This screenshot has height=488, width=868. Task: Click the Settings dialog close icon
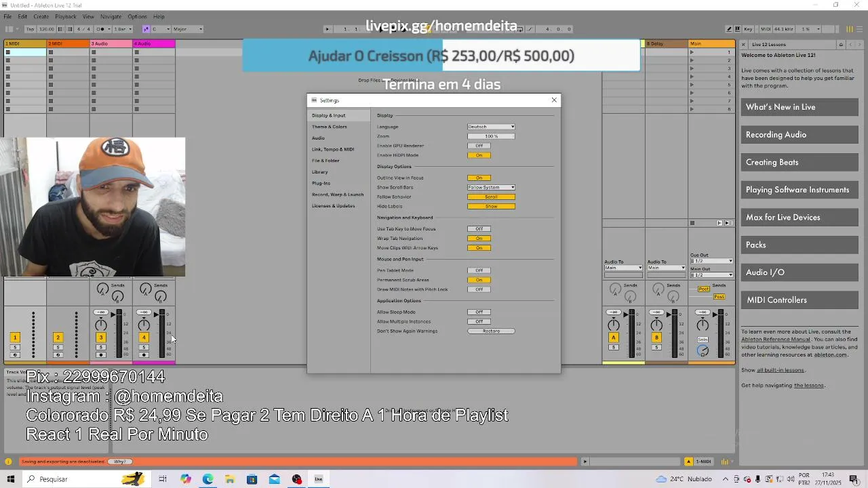coord(554,100)
